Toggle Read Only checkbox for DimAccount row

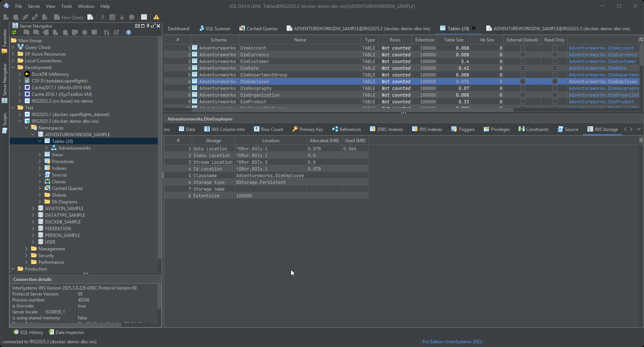[x=555, y=48]
